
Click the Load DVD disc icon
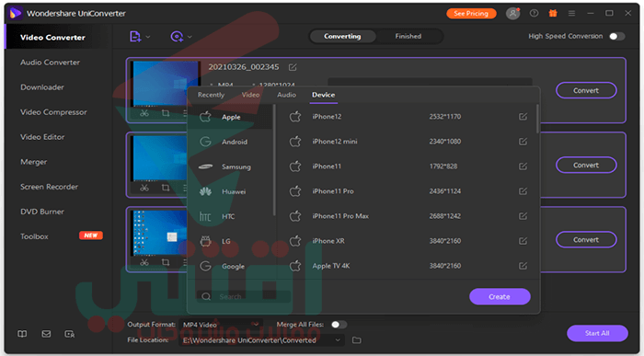click(x=177, y=37)
